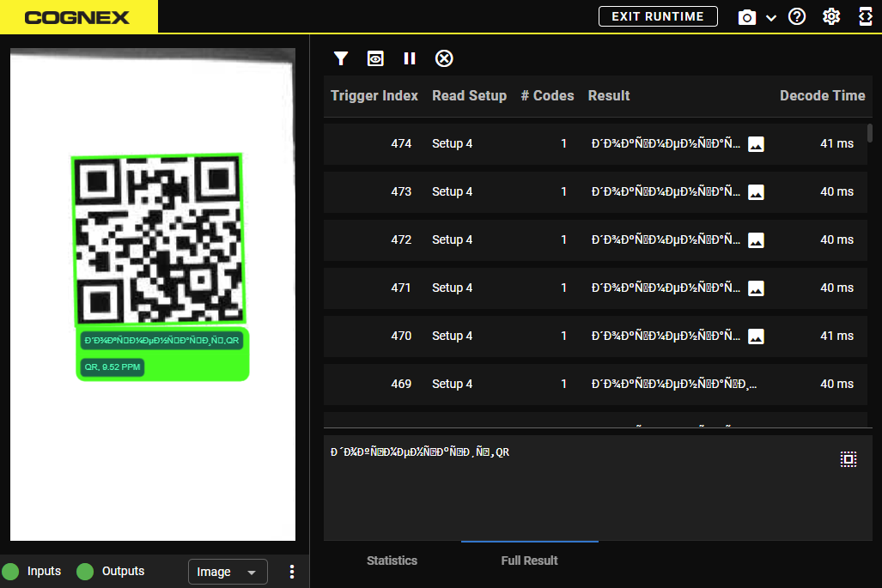Click the select-all icon in Full Result pane
Screen dimensions: 882x588
click(x=849, y=459)
